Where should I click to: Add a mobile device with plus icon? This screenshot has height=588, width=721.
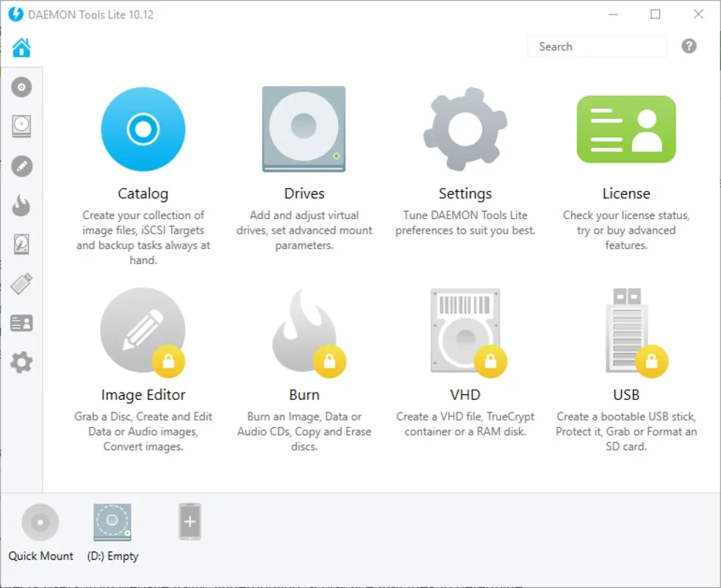tap(190, 521)
